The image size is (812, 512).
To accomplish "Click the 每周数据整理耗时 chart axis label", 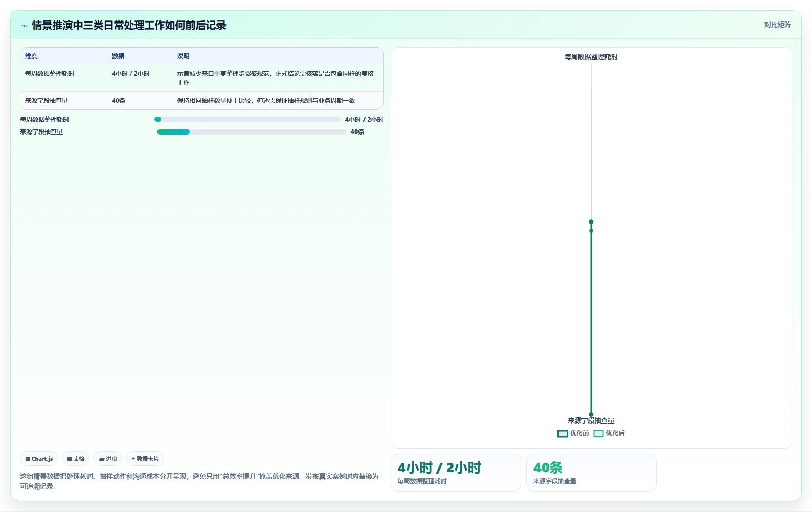I will tap(591, 57).
